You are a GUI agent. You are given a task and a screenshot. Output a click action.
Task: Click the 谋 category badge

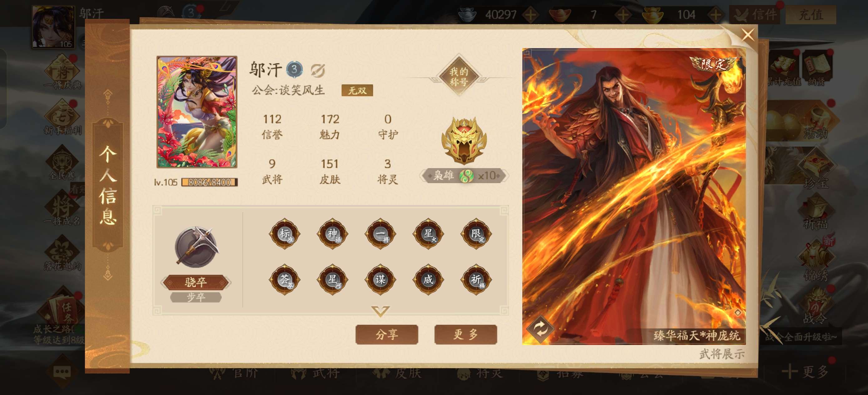(380, 280)
